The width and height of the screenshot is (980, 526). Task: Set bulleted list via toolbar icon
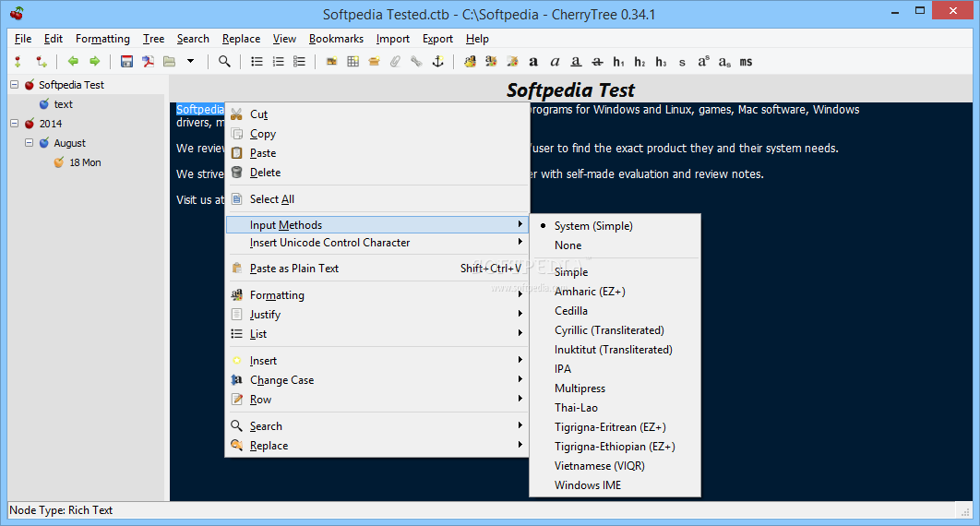(x=257, y=61)
